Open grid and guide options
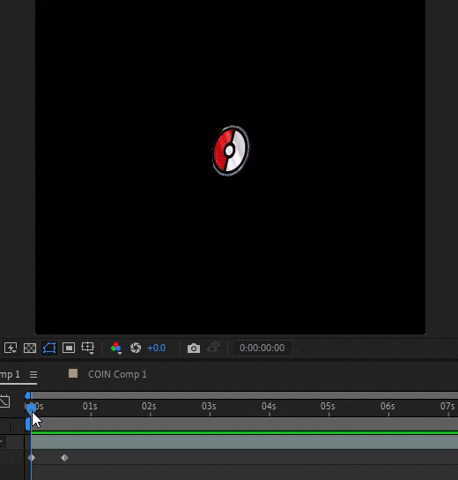458x480 pixels. pyautogui.click(x=88, y=348)
